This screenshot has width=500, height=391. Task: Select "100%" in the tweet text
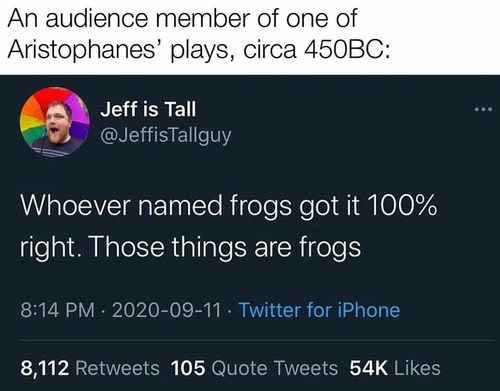(x=403, y=206)
